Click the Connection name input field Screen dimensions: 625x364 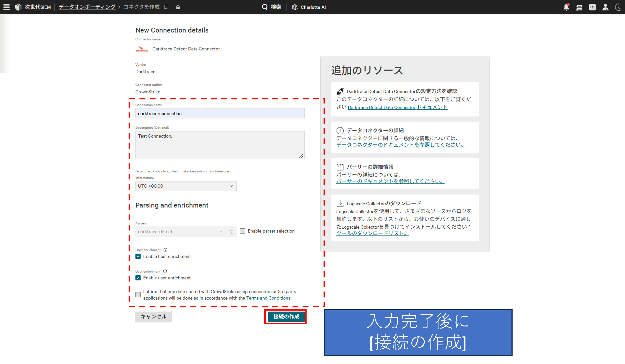click(220, 113)
